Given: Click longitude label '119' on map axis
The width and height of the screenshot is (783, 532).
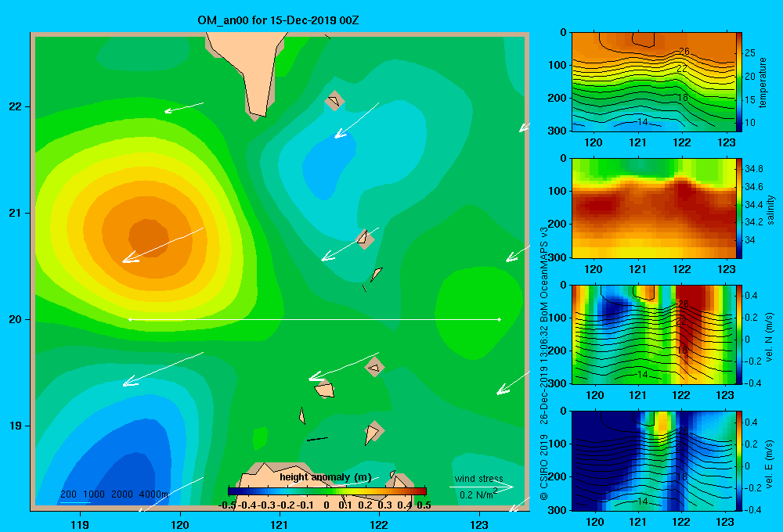Looking at the screenshot, I should (x=81, y=524).
